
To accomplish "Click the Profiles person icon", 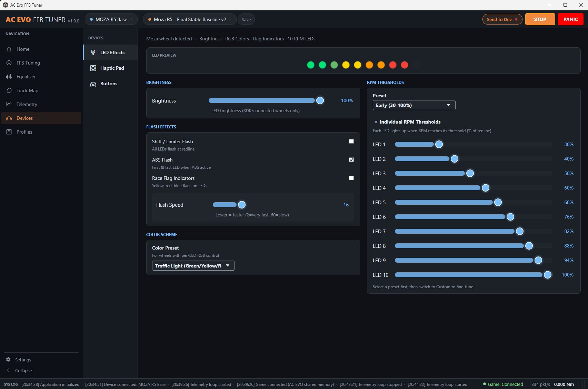I will click(x=9, y=132).
